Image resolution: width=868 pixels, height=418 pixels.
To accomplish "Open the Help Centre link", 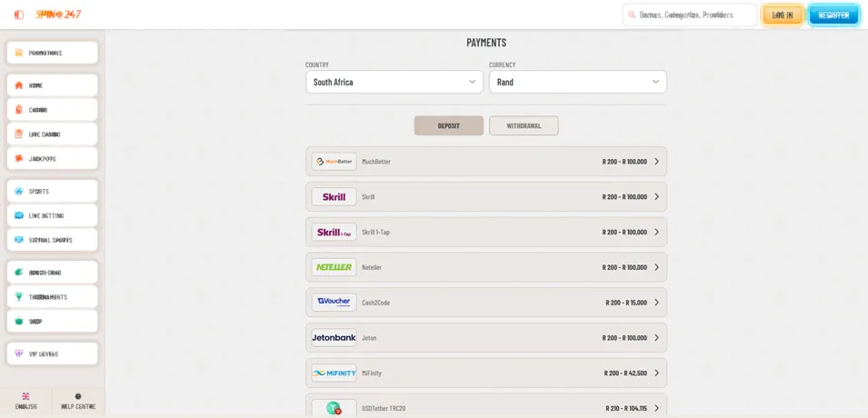I will [x=78, y=402].
